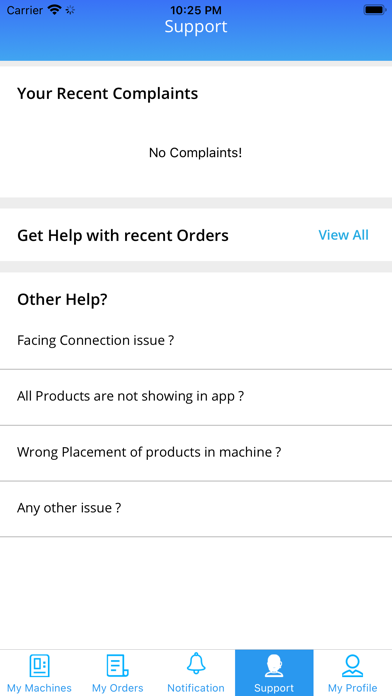
Task: Open All Products not showing help
Action: [196, 397]
